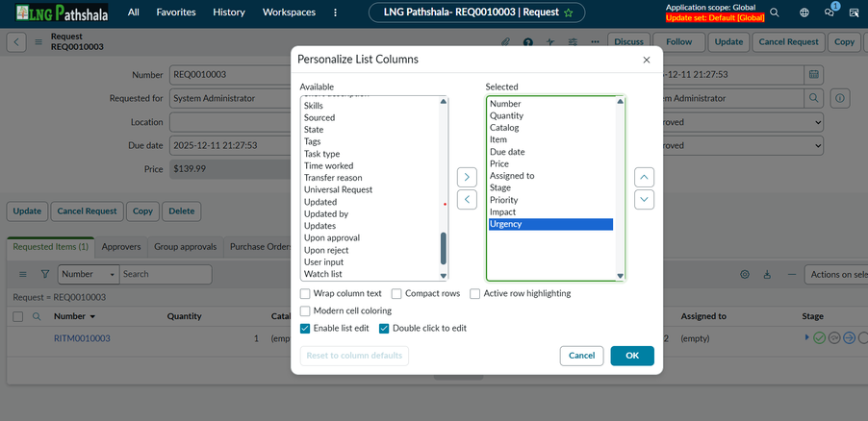Uncheck Enable list edit checkbox

[x=305, y=328]
